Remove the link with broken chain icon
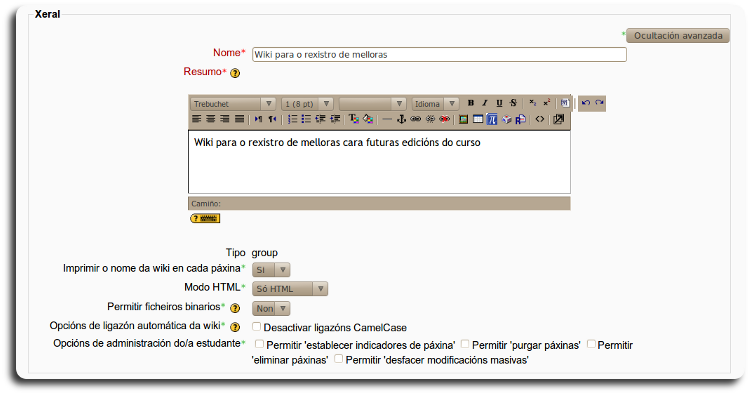The width and height of the screenshot is (750, 395). click(430, 119)
